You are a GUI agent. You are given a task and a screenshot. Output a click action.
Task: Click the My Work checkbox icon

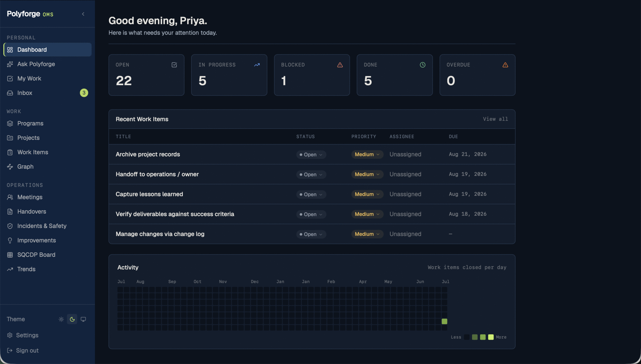[x=10, y=79]
